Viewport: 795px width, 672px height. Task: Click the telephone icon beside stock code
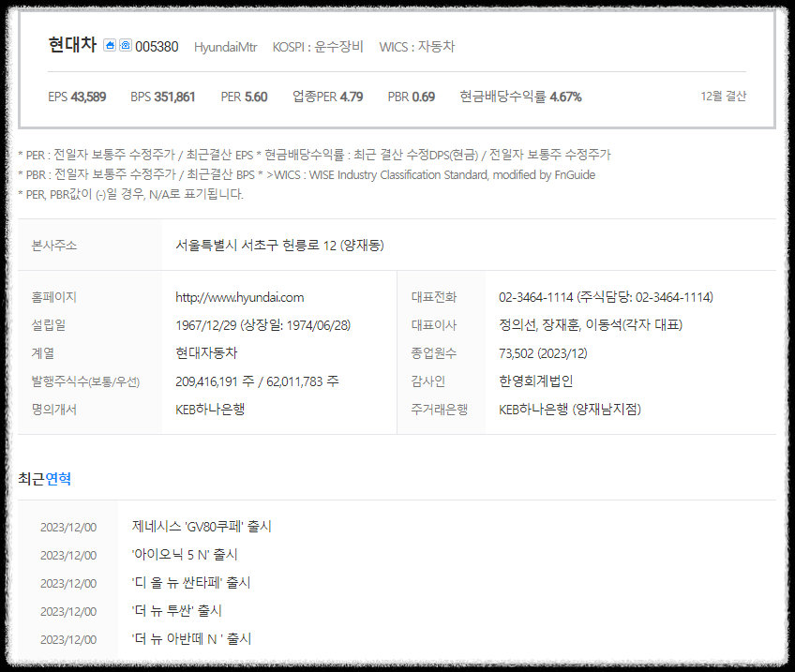point(126,45)
